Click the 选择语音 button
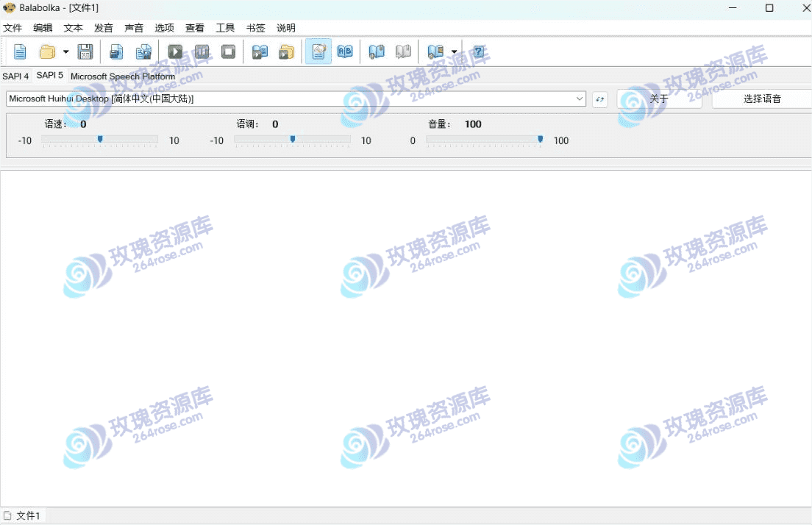Viewport: 812px width, 525px height. pyautogui.click(x=762, y=99)
